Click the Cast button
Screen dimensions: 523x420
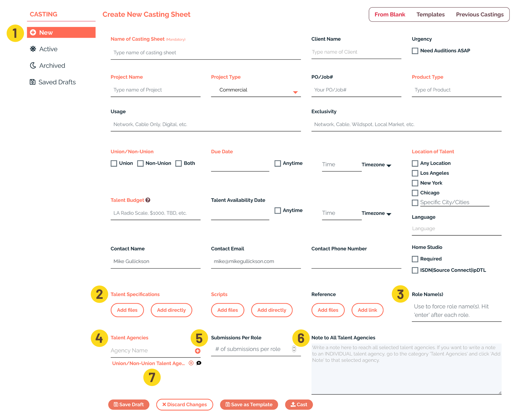[x=299, y=405]
